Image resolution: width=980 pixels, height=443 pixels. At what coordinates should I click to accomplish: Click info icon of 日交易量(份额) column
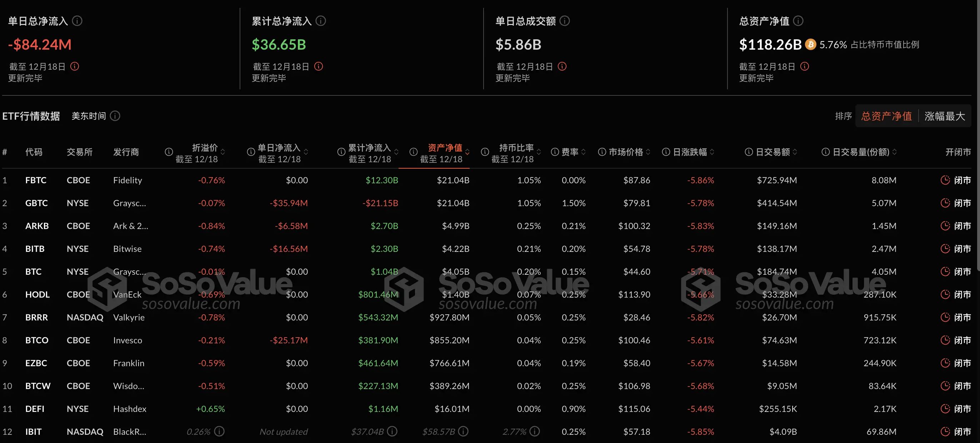click(825, 152)
